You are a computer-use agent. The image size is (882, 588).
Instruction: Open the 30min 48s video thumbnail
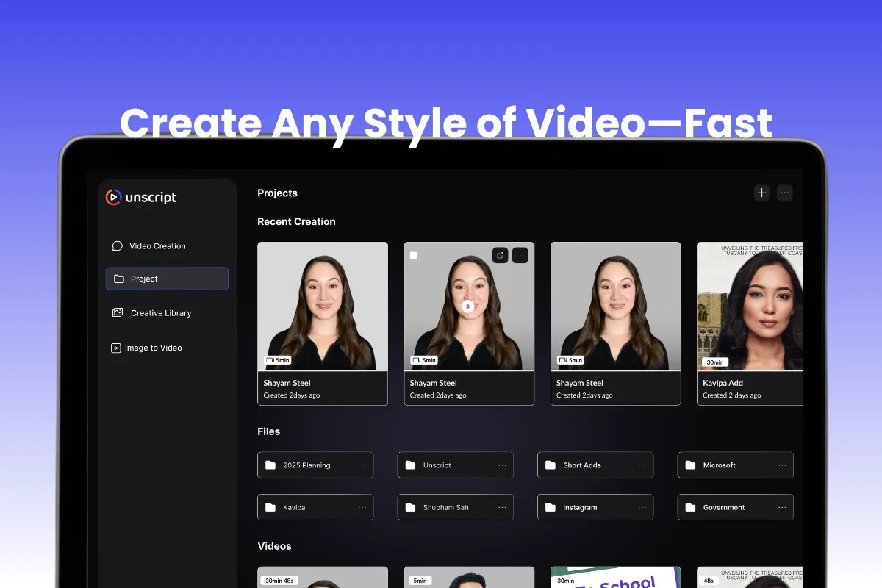click(323, 577)
